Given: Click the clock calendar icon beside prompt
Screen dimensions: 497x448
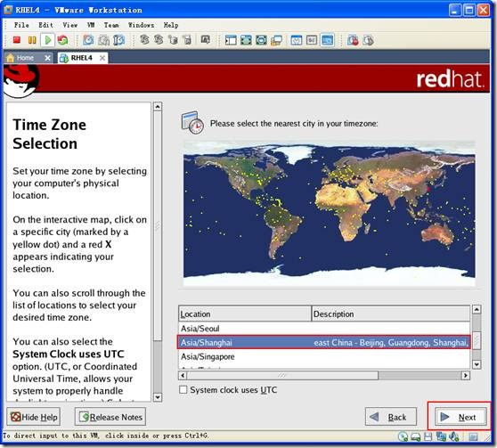Looking at the screenshot, I should (x=192, y=123).
